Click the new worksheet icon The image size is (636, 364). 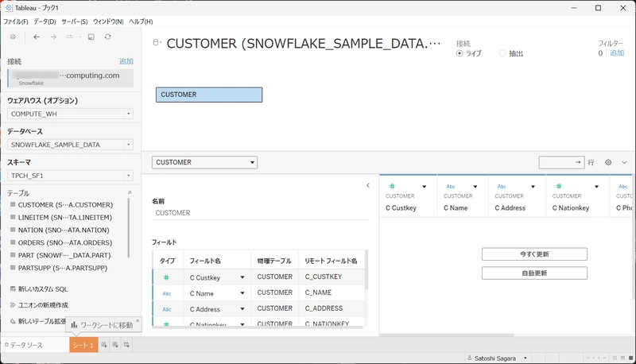coord(104,345)
